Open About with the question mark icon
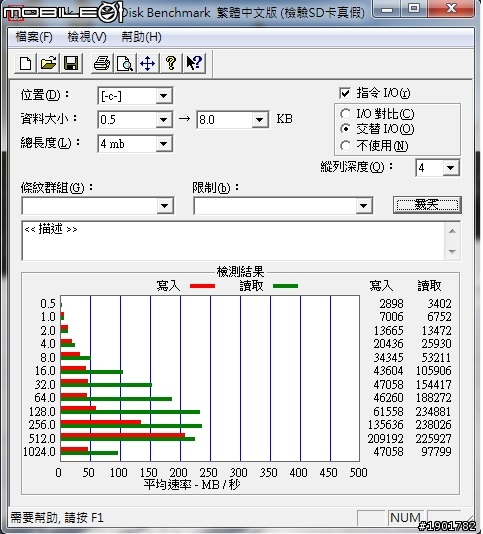 (171, 63)
